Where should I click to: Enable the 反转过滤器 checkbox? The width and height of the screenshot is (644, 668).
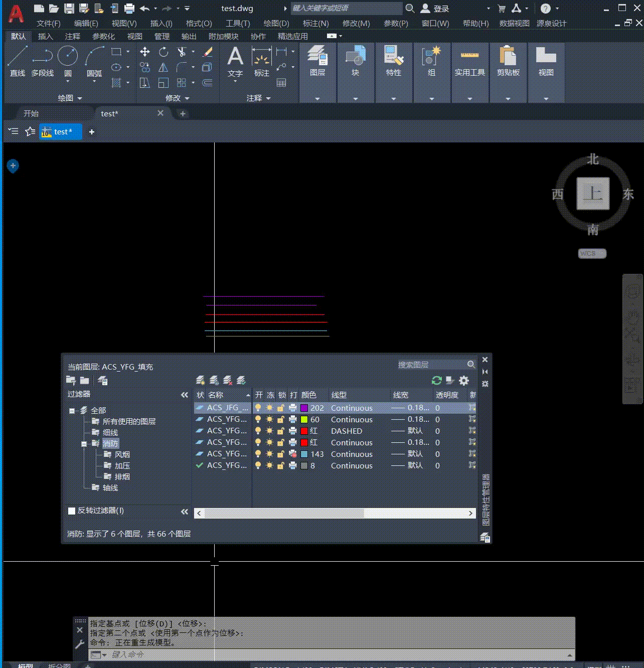point(72,511)
